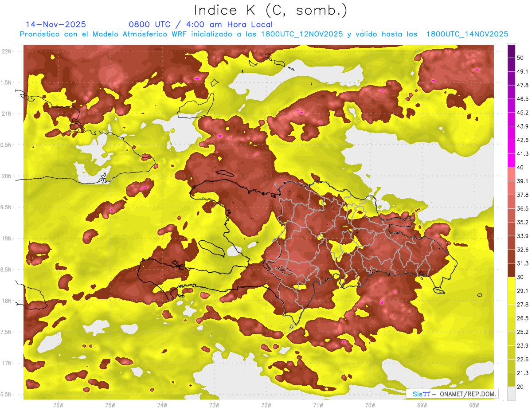Click the legend value "37.8"
Screen dimensions: 532x411
click(x=522, y=195)
